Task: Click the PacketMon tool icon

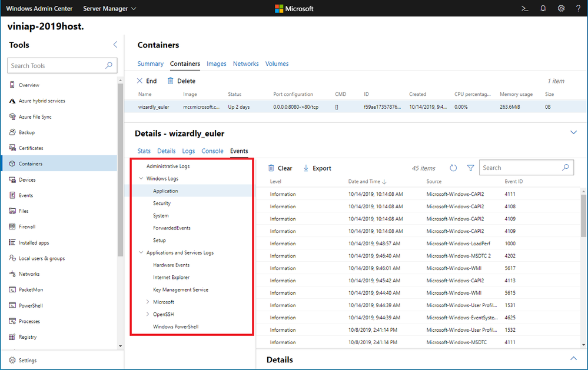Action: (12, 290)
